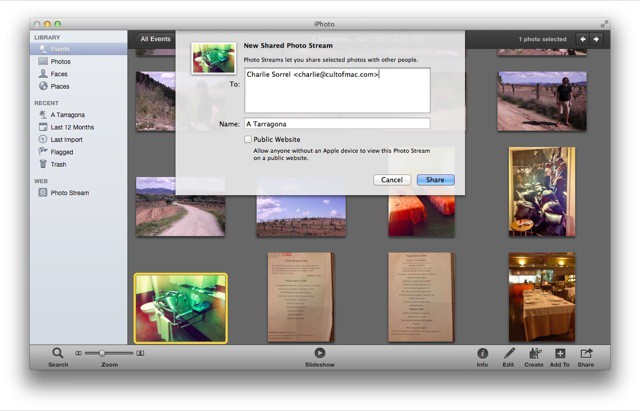640x411 pixels.
Task: Open the Info panel icon
Action: click(x=482, y=353)
